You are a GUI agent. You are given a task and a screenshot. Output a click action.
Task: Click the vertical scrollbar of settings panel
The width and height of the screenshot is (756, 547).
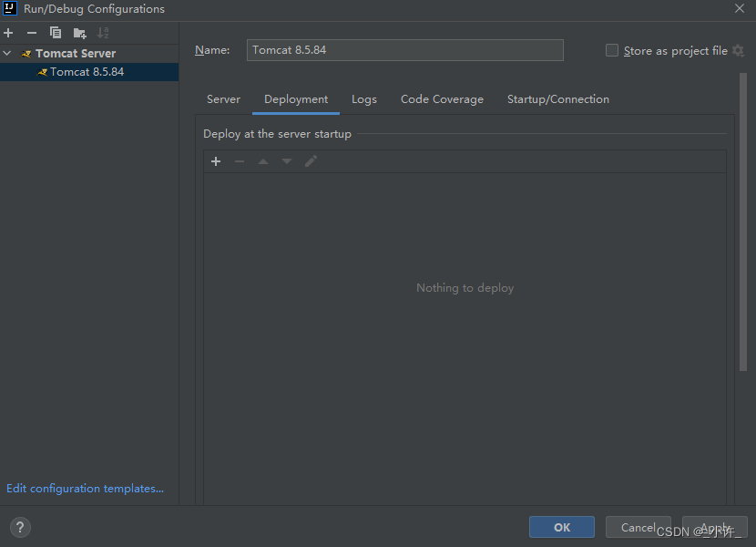pos(743,222)
